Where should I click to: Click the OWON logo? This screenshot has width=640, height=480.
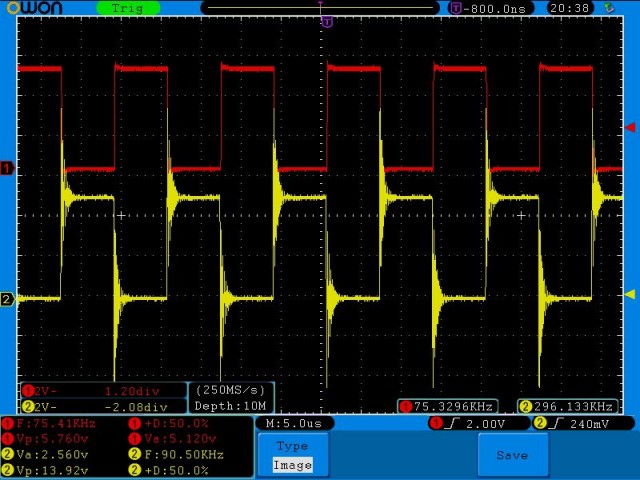(35, 7)
